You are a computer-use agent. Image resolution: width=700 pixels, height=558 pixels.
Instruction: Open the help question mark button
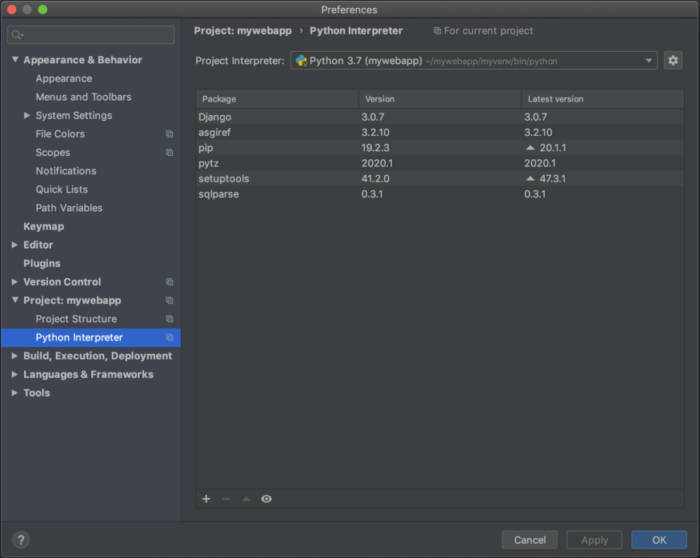[x=20, y=540]
